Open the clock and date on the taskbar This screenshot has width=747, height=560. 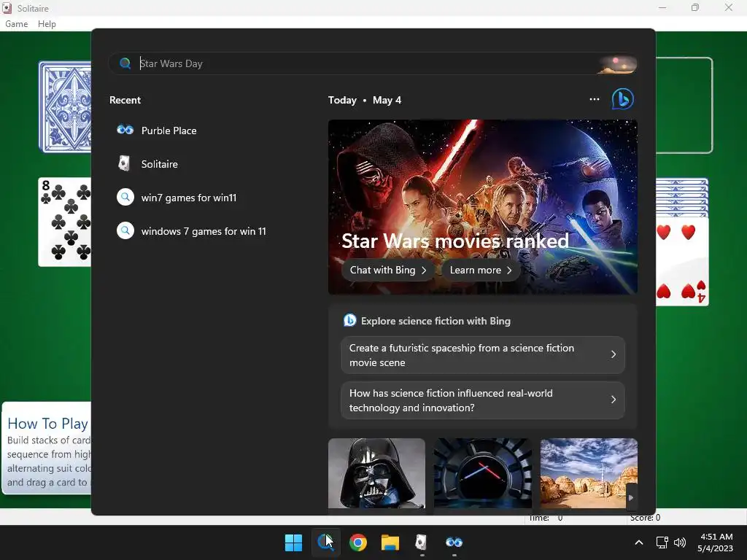point(715,542)
